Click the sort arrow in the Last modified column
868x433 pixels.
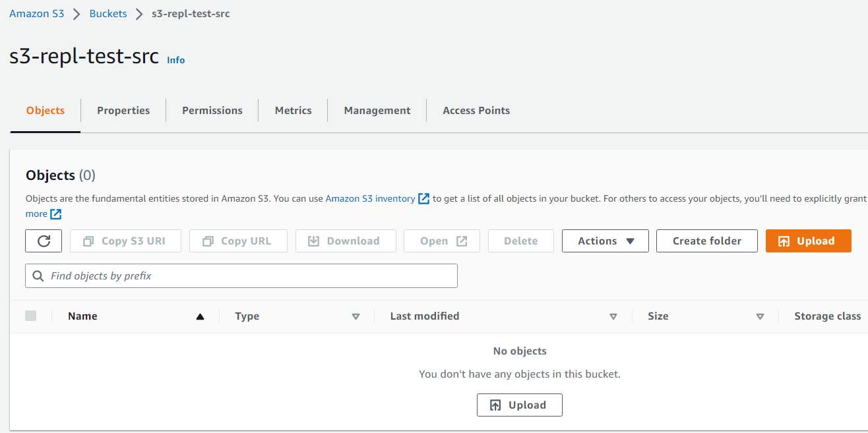(613, 317)
